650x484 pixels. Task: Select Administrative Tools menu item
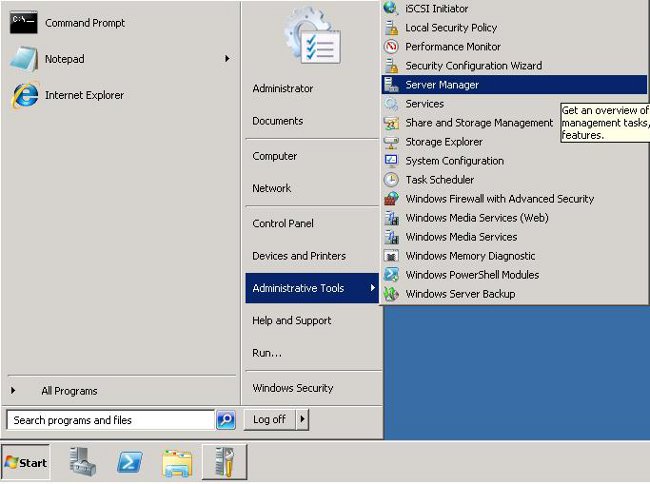pos(312,288)
